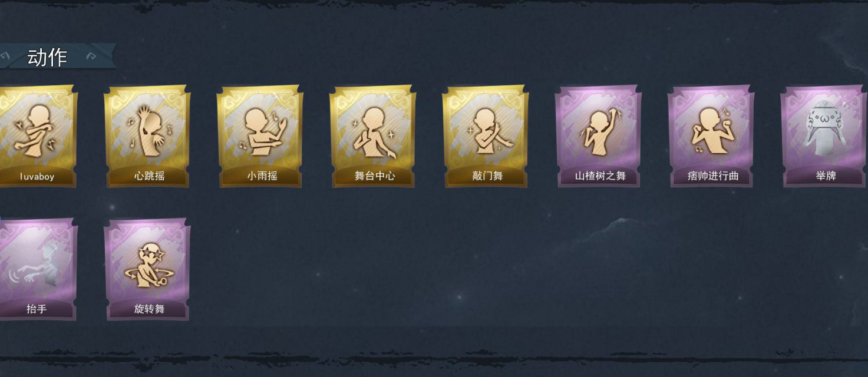Open the 舞台中心 emote card icon

pyautogui.click(x=374, y=132)
